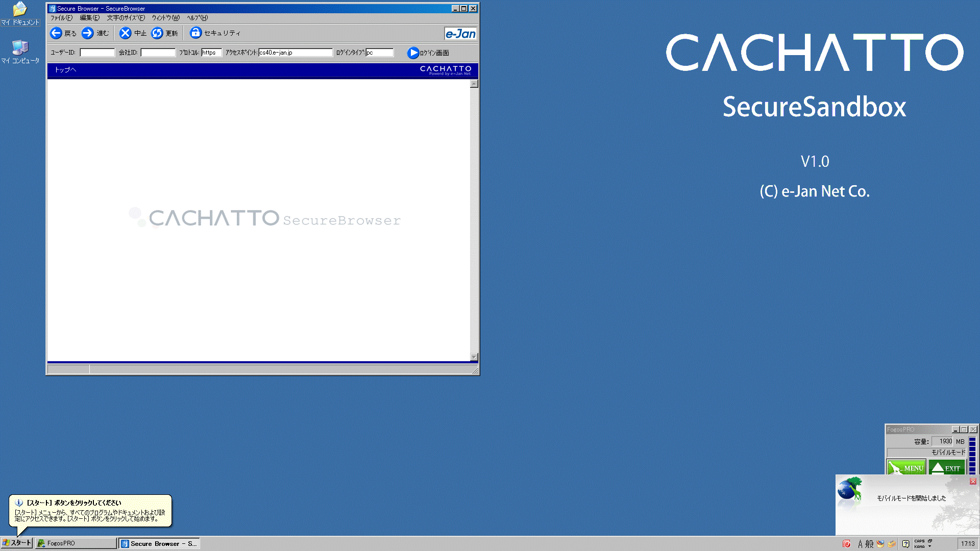Click the taskbar clock showing 17:13

point(968,544)
